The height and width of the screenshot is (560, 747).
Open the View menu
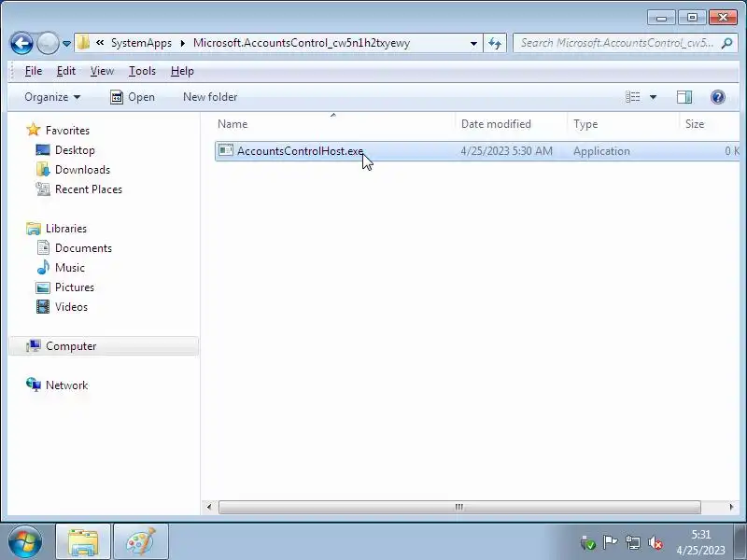pos(102,71)
